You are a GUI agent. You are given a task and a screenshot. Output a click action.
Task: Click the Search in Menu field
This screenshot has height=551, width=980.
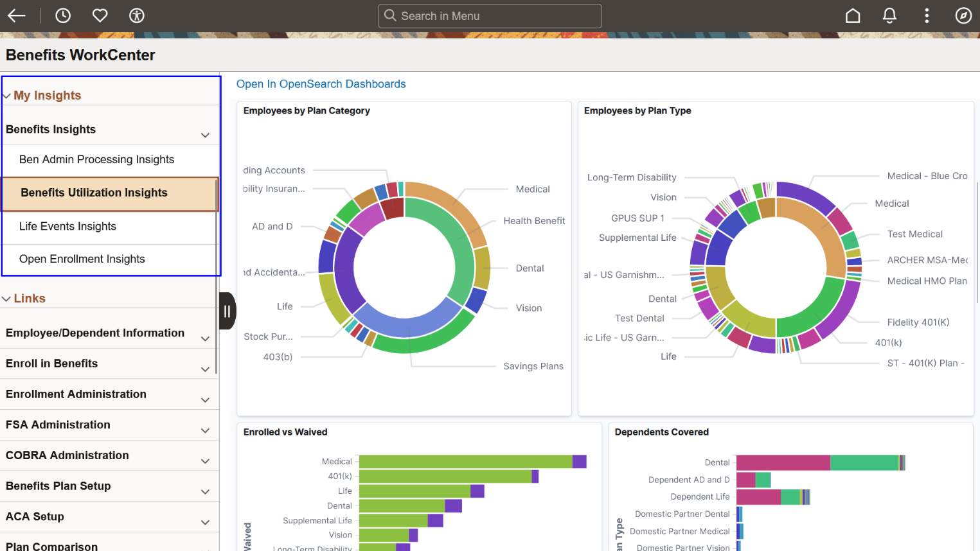click(x=490, y=16)
